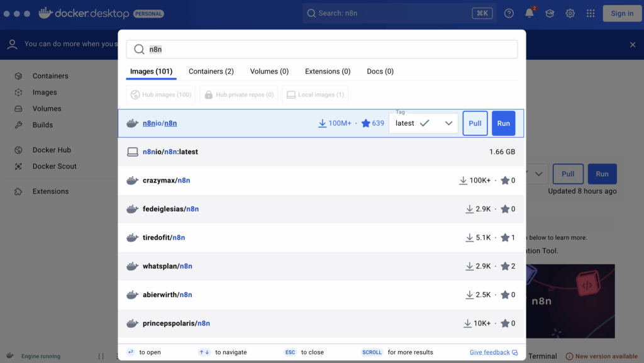644x363 pixels.
Task: Click the ⌘K shortcut badge
Action: (482, 14)
